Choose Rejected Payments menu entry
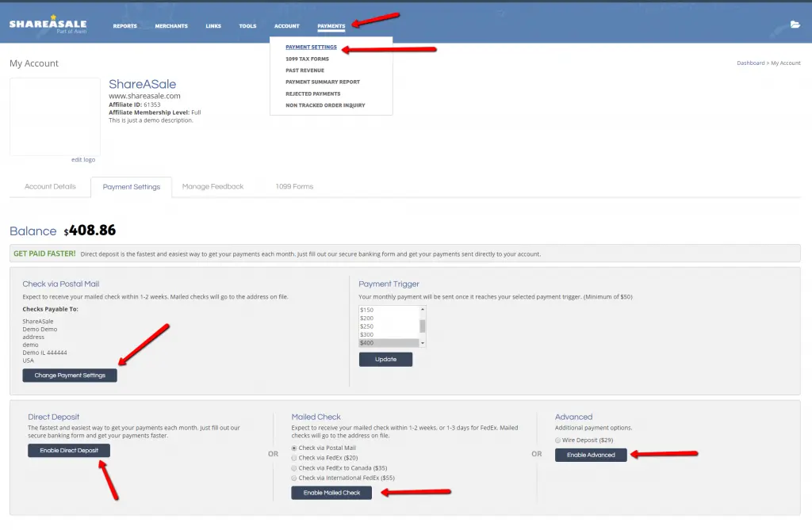Viewport: 812px width, 530px height. tap(312, 93)
